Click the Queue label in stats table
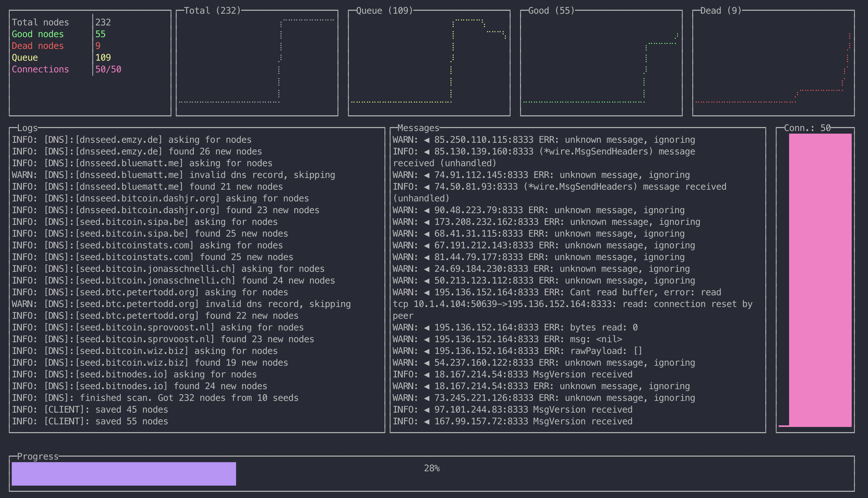868x498 pixels. click(25, 57)
